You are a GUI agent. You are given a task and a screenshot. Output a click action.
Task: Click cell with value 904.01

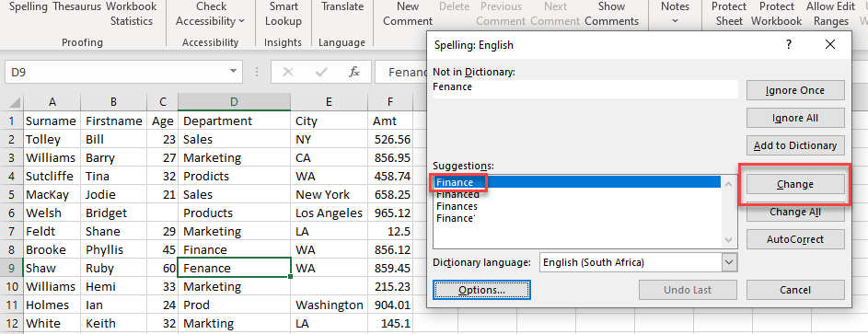[x=390, y=305]
